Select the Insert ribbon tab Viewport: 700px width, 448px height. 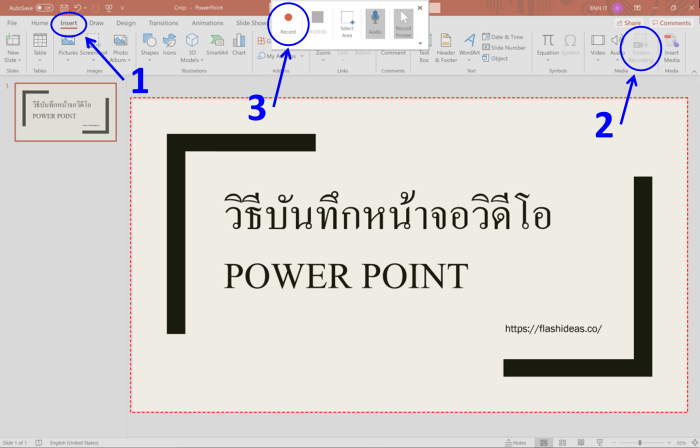coord(68,23)
